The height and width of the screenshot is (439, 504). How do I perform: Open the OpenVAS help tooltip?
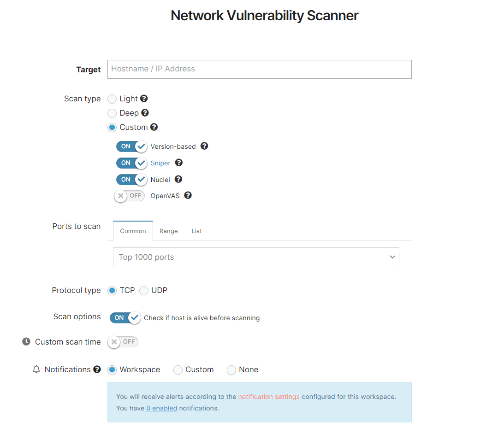point(188,195)
